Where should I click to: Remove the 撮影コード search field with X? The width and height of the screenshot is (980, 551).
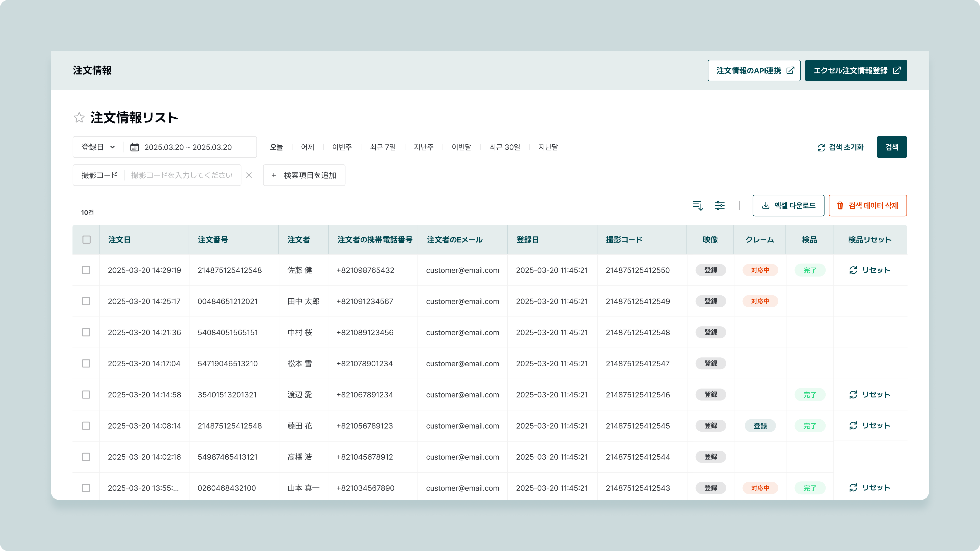pyautogui.click(x=249, y=175)
